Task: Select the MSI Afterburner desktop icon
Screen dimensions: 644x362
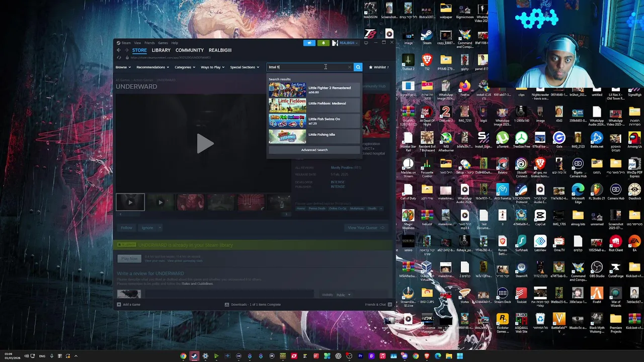Action: 446,141
